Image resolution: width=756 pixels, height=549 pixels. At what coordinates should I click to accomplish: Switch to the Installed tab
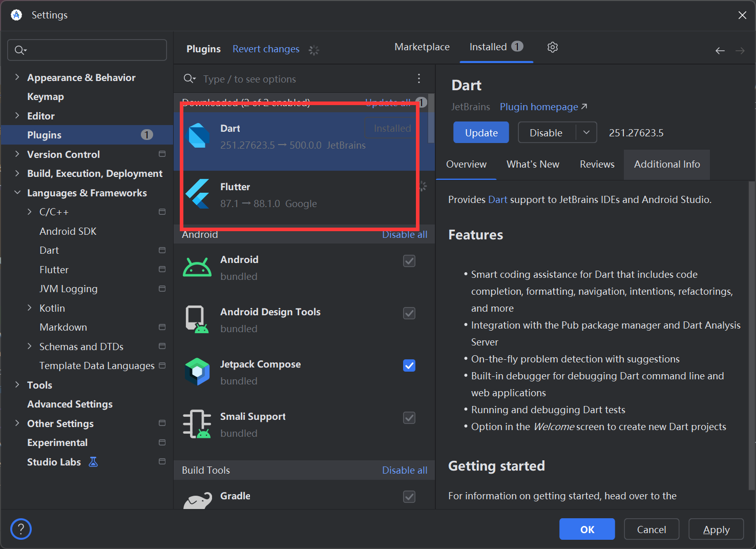tap(496, 47)
